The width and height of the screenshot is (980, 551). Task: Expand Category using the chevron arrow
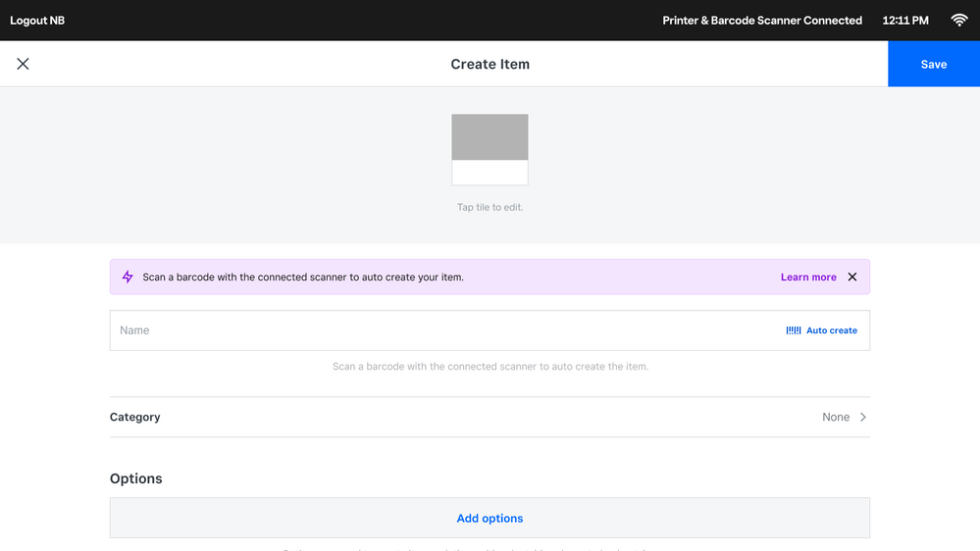click(x=863, y=417)
